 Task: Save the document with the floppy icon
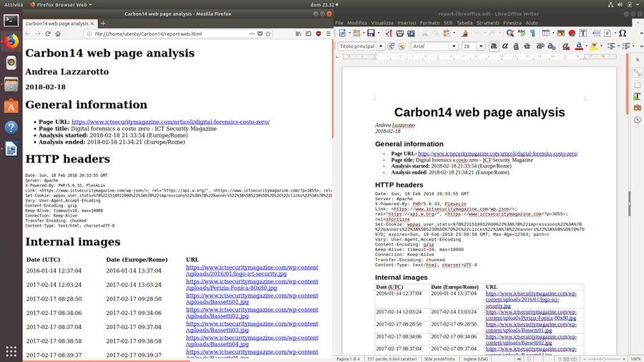[371, 33]
